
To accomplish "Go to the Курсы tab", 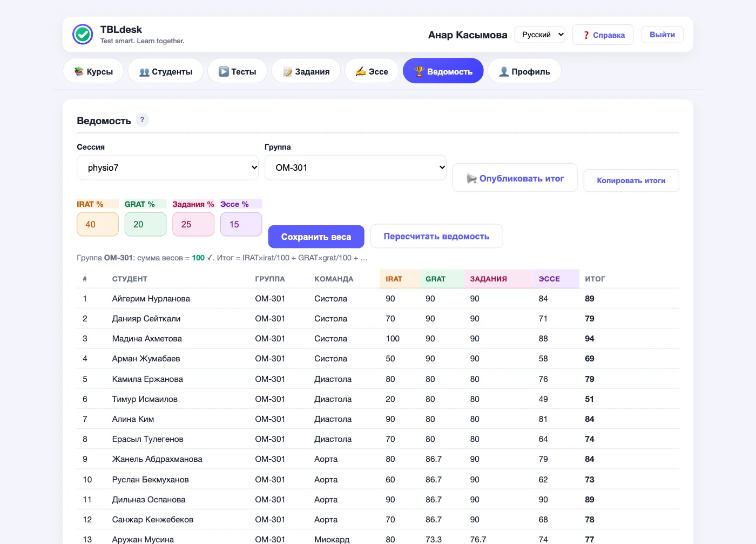I will coord(93,71).
